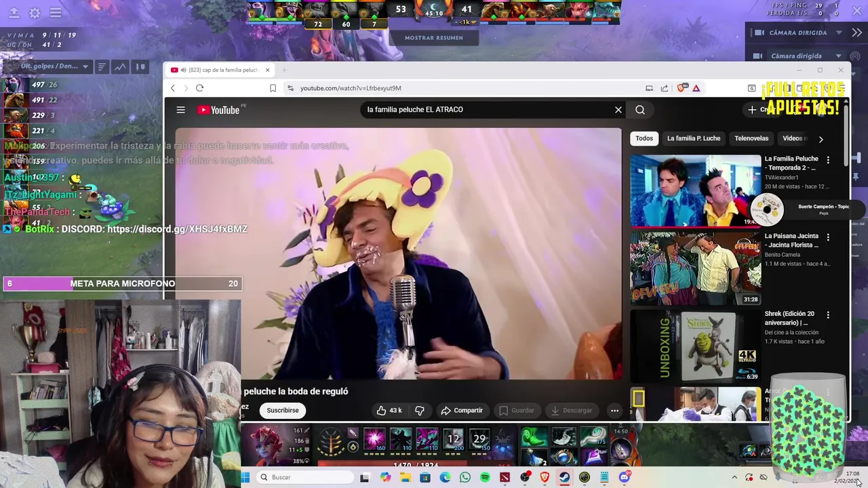
Task: Select the list view stats icon
Action: coord(102,66)
